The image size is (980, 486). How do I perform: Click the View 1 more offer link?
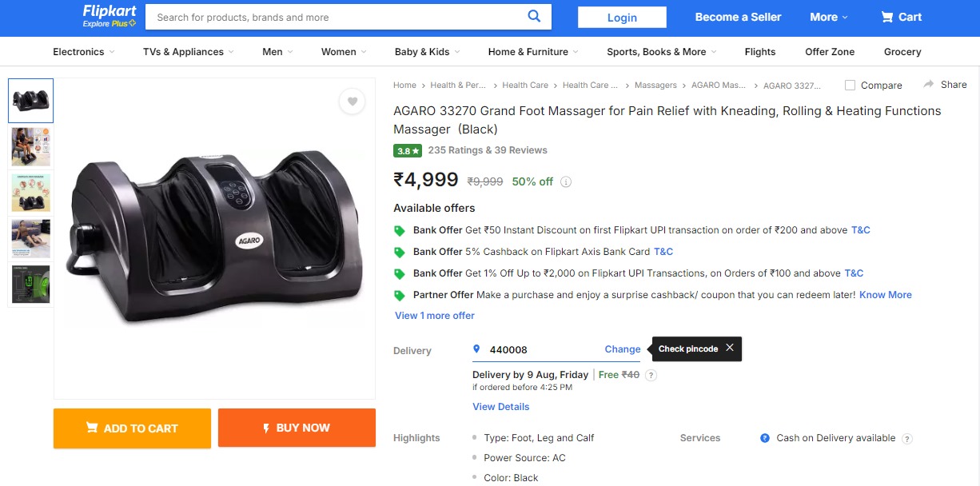click(435, 316)
